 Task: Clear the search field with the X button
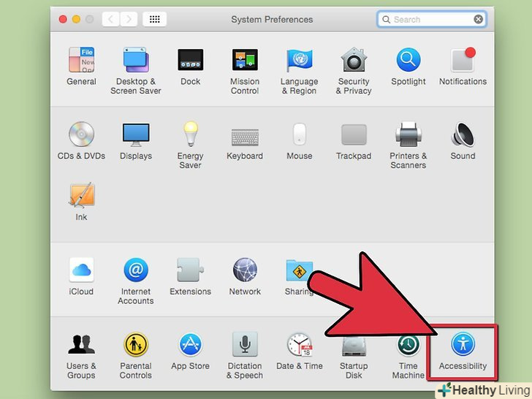click(x=478, y=19)
